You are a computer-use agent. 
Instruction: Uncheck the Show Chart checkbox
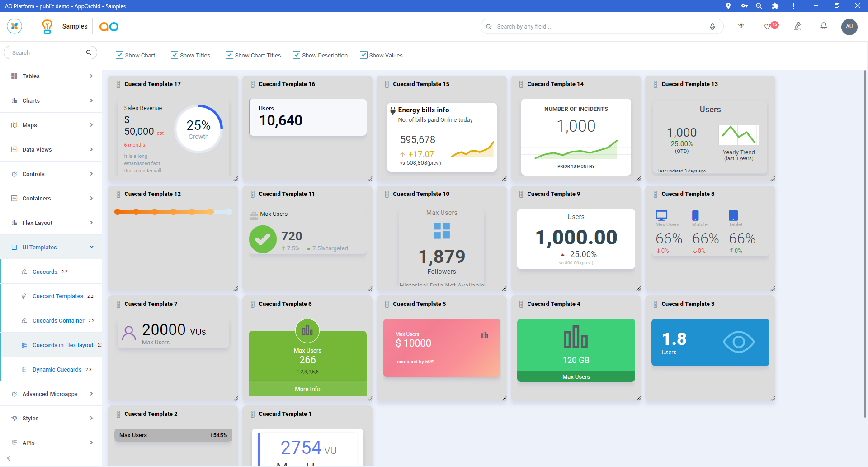coord(119,55)
